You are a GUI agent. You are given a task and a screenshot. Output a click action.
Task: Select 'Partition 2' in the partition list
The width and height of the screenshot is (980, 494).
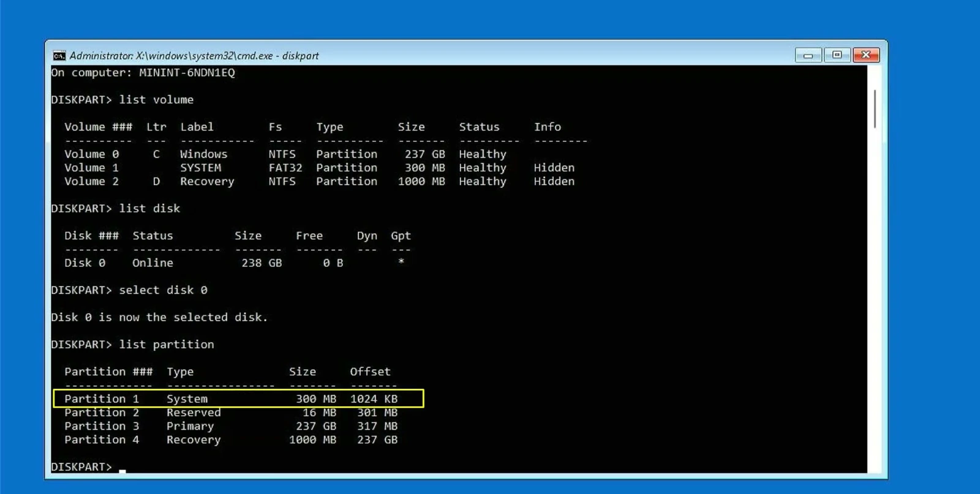coord(102,413)
